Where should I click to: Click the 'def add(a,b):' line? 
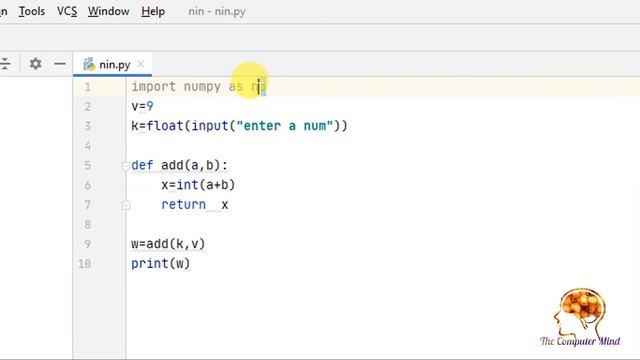point(180,166)
